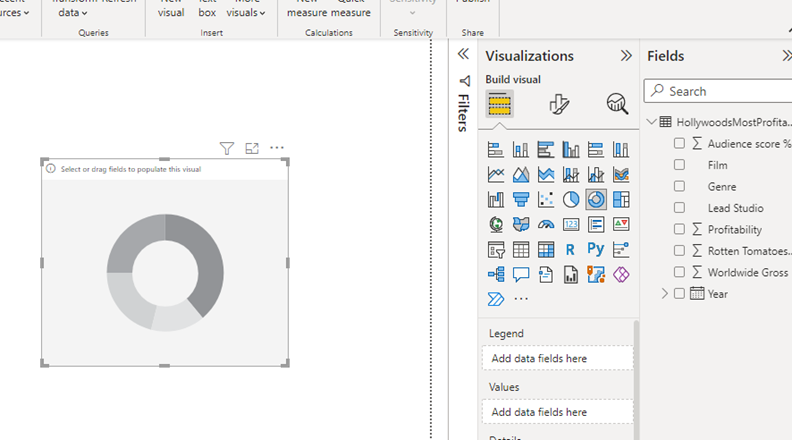Select the globe Map visual

pos(496,224)
